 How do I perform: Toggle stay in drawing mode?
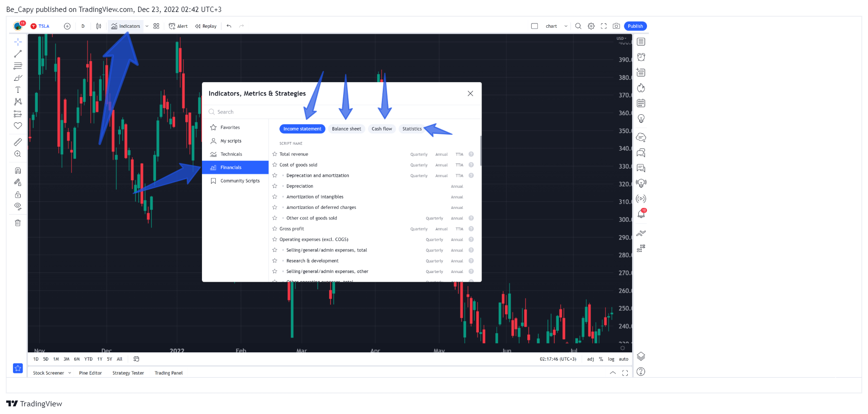point(18,182)
